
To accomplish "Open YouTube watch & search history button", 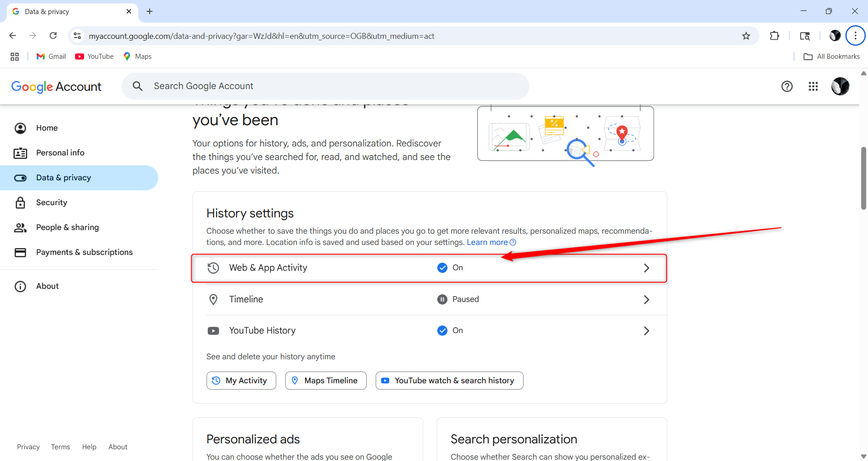I will click(449, 381).
